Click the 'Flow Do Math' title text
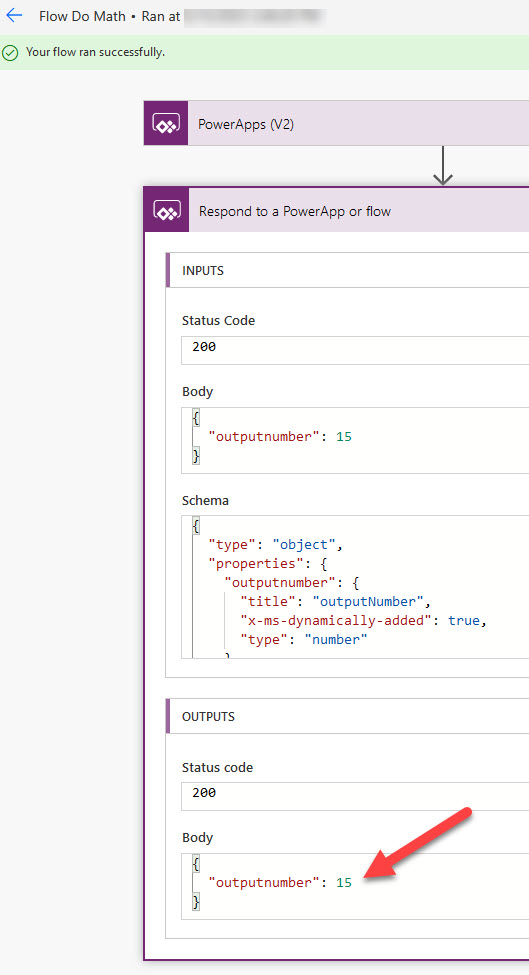Viewport: 529px width, 975px height. [x=82, y=16]
